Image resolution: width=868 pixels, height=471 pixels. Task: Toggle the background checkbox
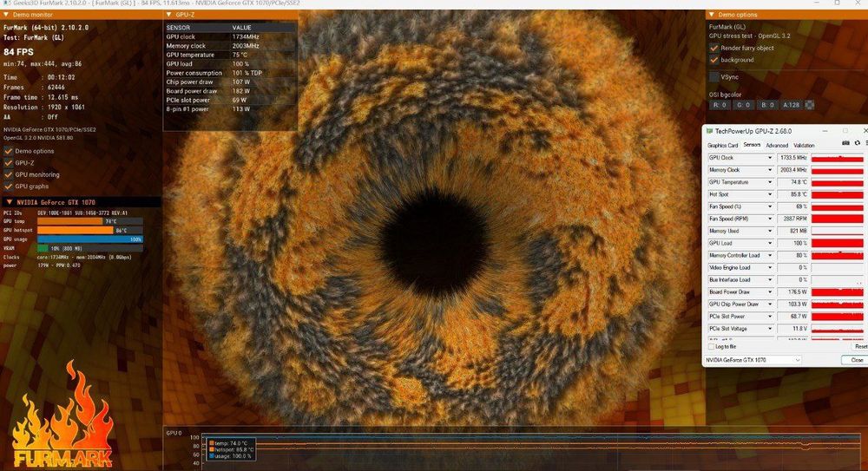(714, 60)
